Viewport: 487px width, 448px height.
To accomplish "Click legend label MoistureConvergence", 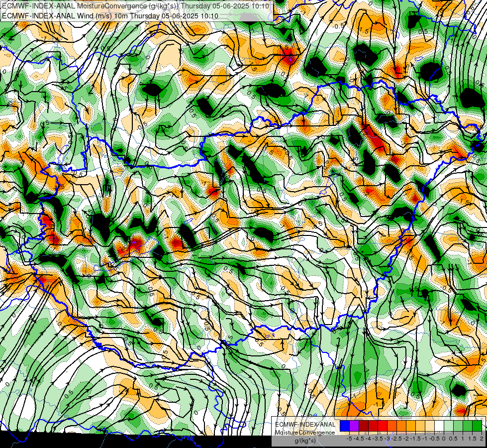I will click(x=305, y=433).
